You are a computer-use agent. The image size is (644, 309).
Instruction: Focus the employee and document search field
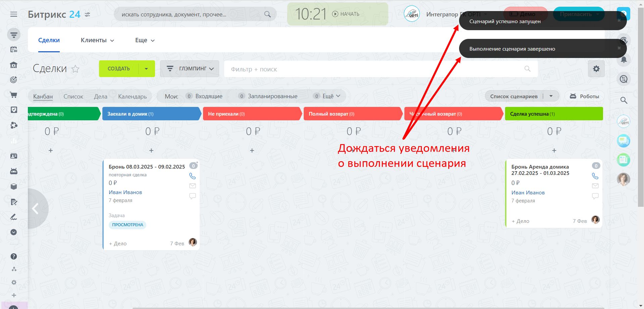click(195, 14)
